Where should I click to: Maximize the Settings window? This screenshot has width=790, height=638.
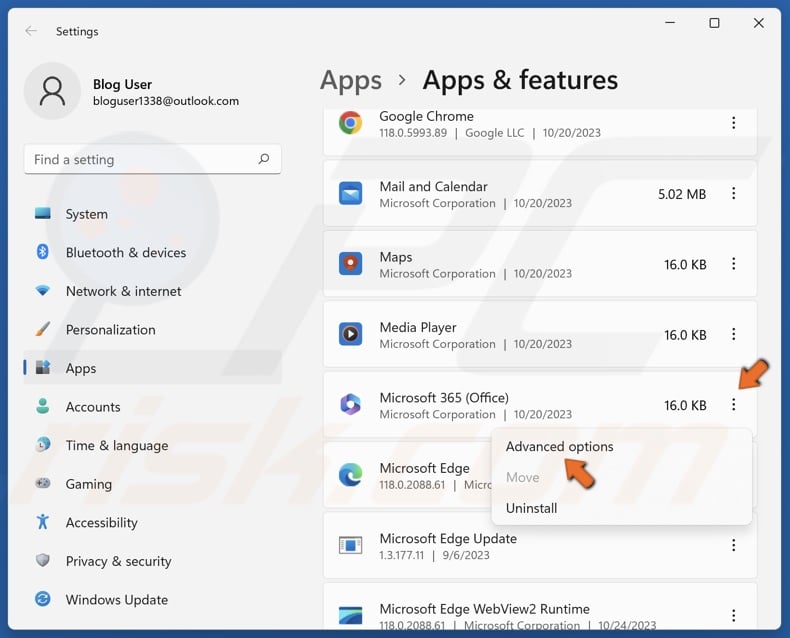click(x=714, y=23)
